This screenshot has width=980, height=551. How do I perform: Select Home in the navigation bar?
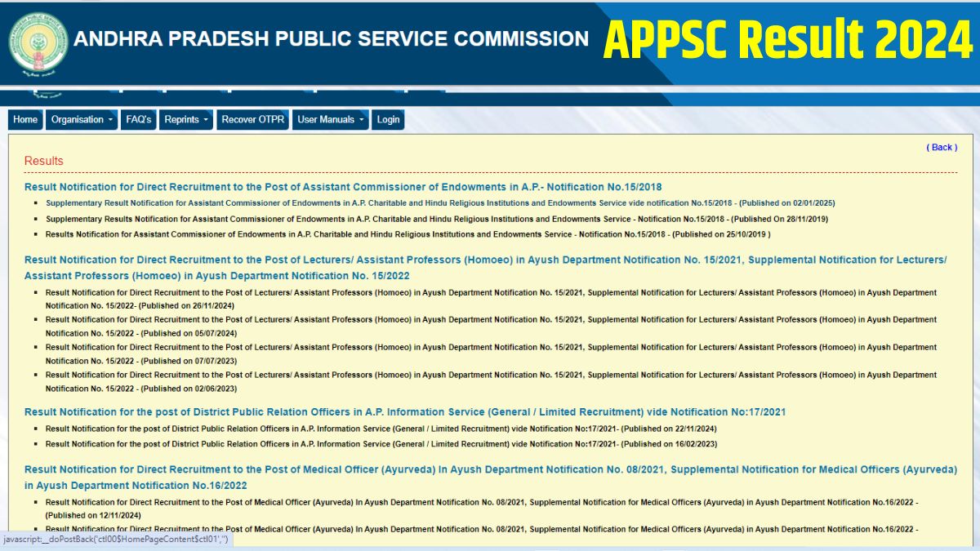pos(24,119)
